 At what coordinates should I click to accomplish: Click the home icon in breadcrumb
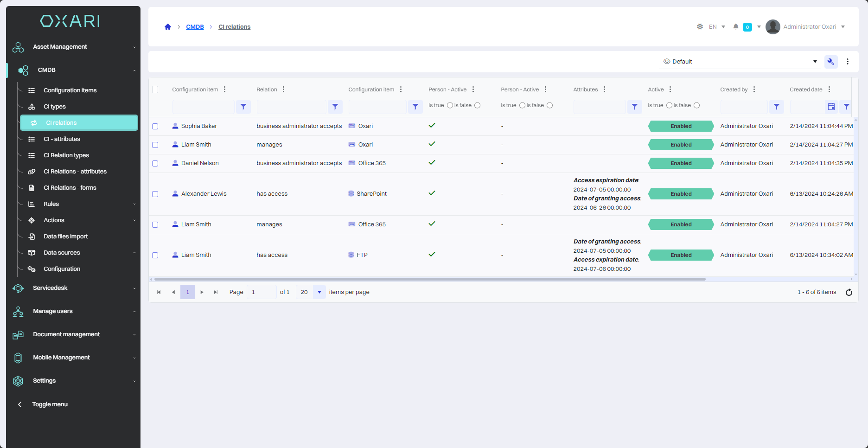click(168, 27)
